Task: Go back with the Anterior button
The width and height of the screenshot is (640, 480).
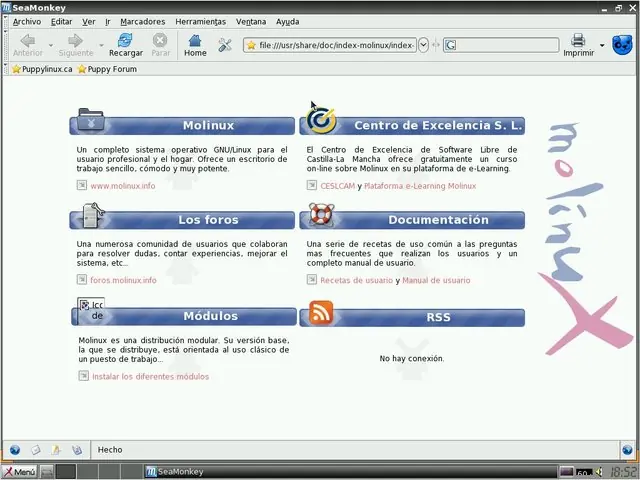Action: (x=27, y=45)
